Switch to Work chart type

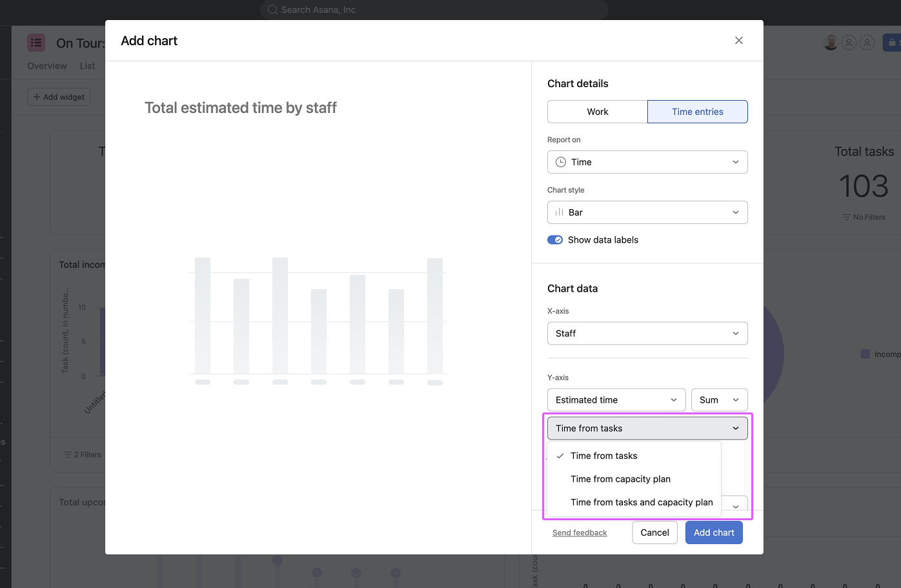[597, 112]
